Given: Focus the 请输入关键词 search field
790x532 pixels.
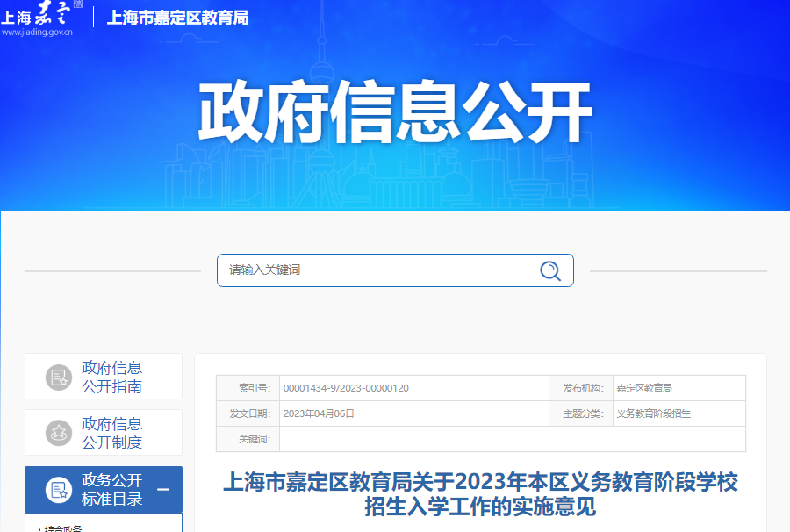Looking at the screenshot, I should [x=377, y=270].
